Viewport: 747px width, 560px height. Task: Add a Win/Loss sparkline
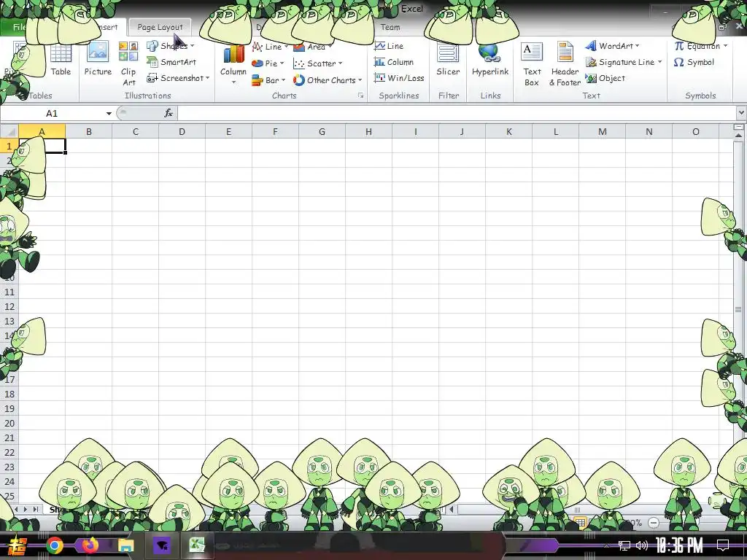coord(399,78)
